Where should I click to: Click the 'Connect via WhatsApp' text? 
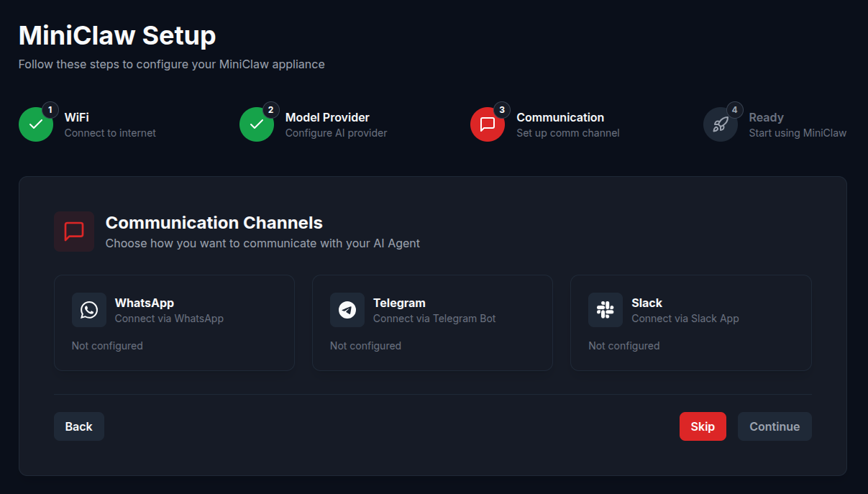(169, 319)
